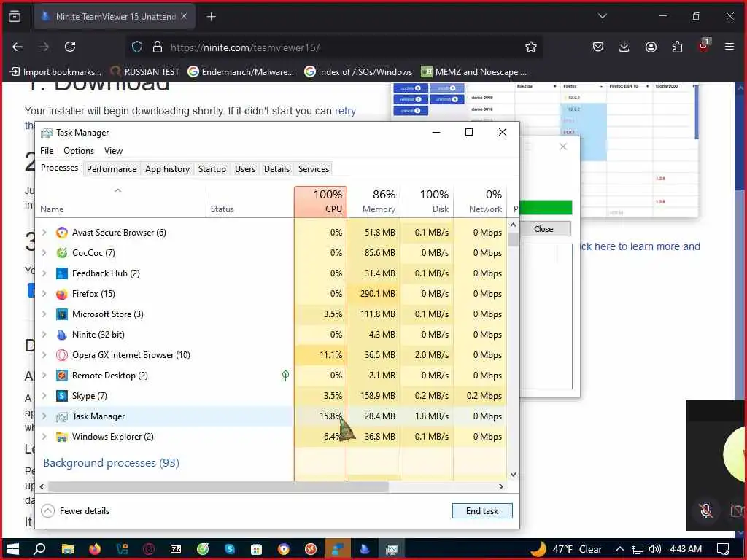Viewport: 747px width, 560px height.
Task: Open Skype from the taskbar
Action: pos(230,549)
